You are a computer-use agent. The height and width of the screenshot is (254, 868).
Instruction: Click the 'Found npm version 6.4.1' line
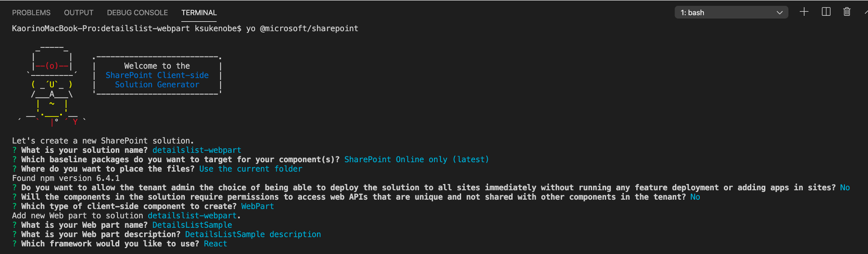coord(66,178)
